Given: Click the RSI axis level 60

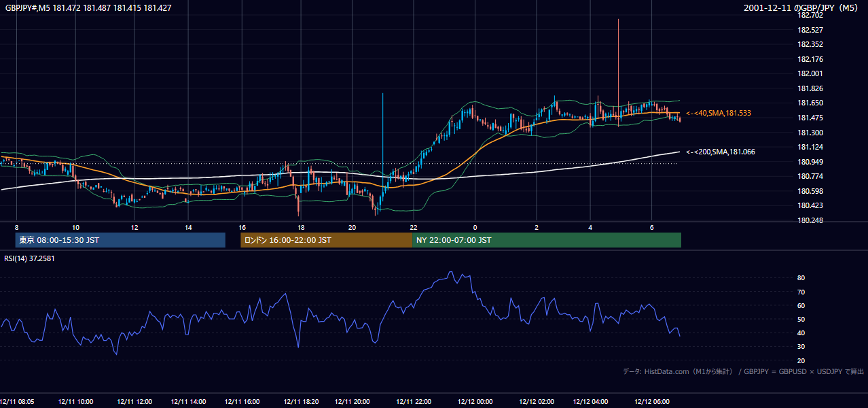Looking at the screenshot, I should click(801, 305).
